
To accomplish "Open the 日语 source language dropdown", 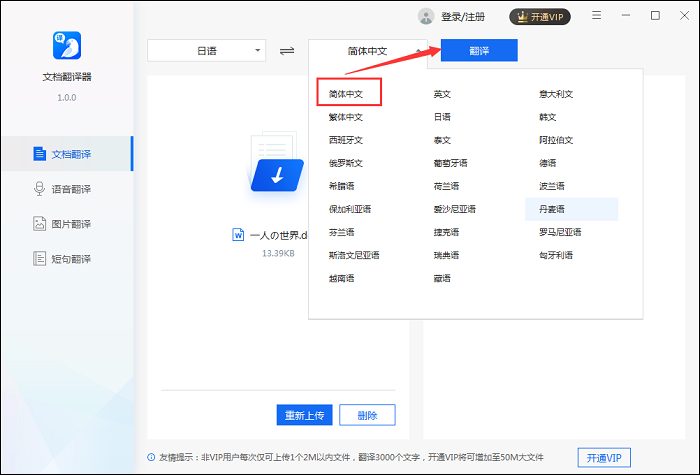I will tap(206, 50).
